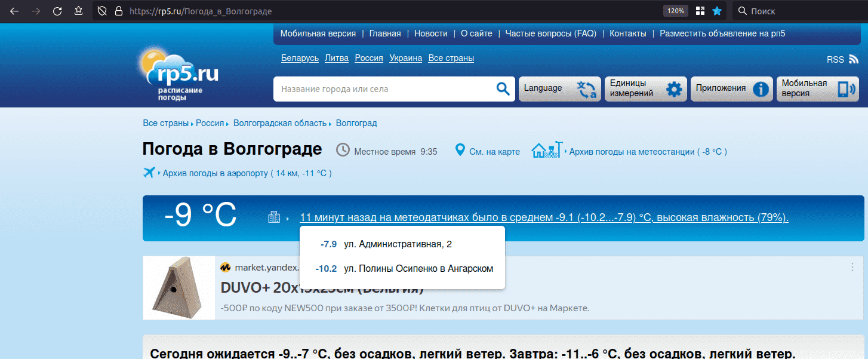
Task: Click ул. Полины Осипенко в Ангарском entry
Action: point(404,269)
